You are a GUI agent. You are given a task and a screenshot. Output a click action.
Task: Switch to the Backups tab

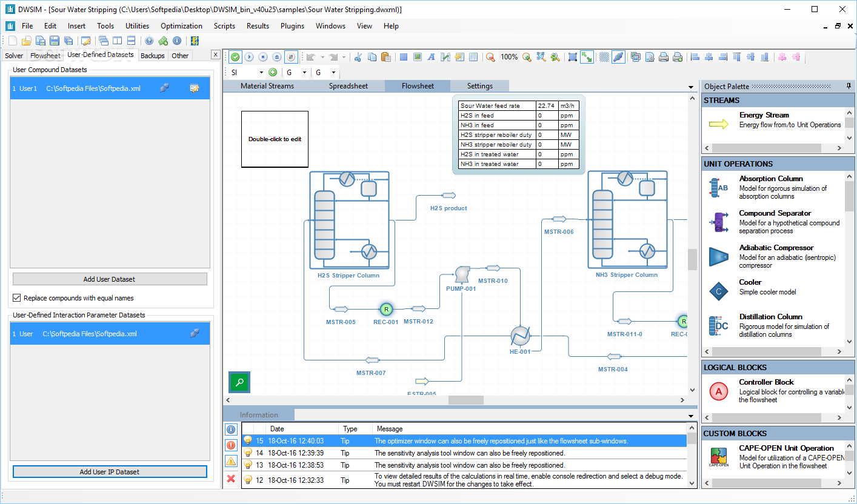[x=153, y=56]
